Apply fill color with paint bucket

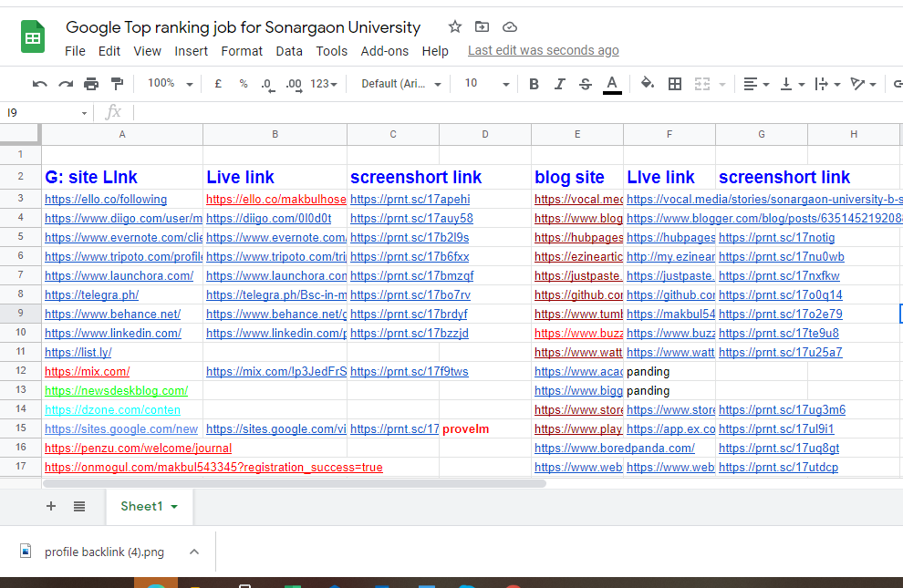tap(647, 84)
